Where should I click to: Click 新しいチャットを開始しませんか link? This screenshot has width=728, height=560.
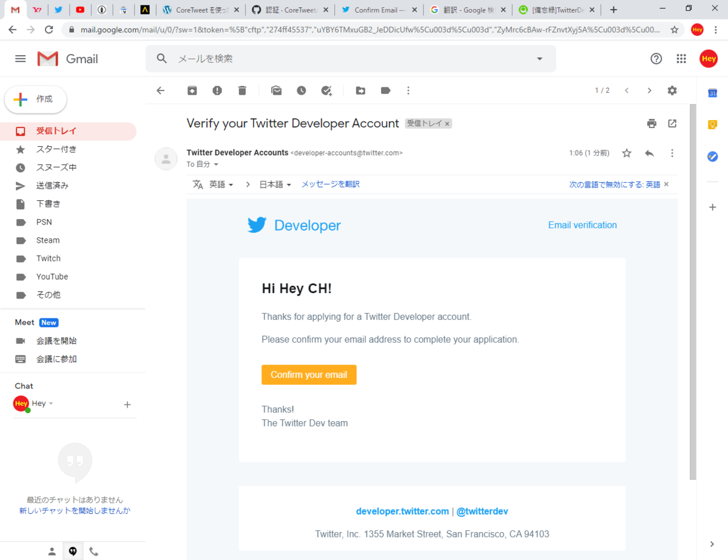tap(75, 511)
